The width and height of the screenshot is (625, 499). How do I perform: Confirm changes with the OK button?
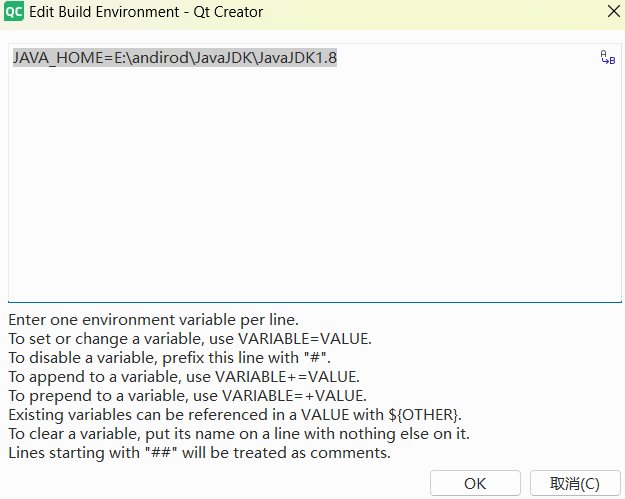point(475,483)
